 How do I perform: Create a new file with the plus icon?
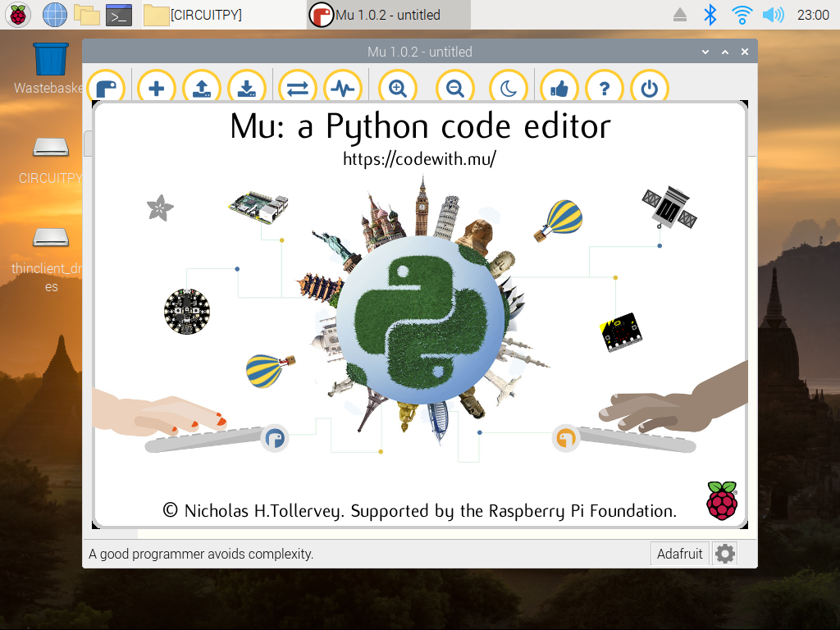click(x=157, y=85)
